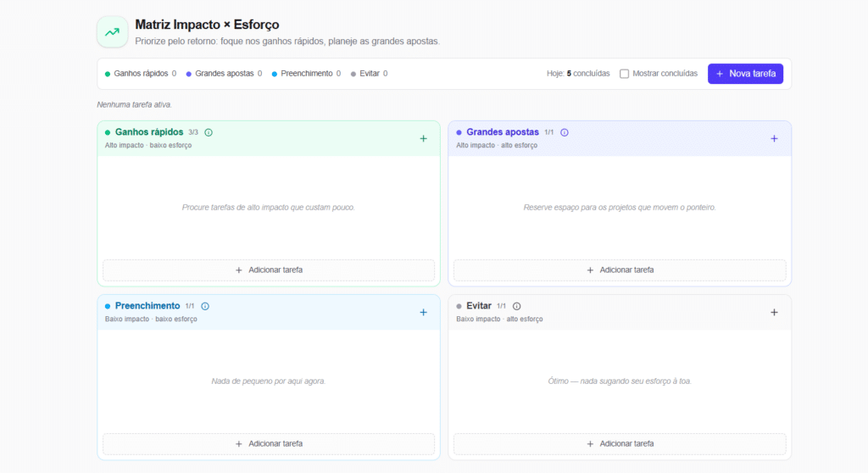Click the Ganhos rápidos quadrant title

pyautogui.click(x=149, y=132)
